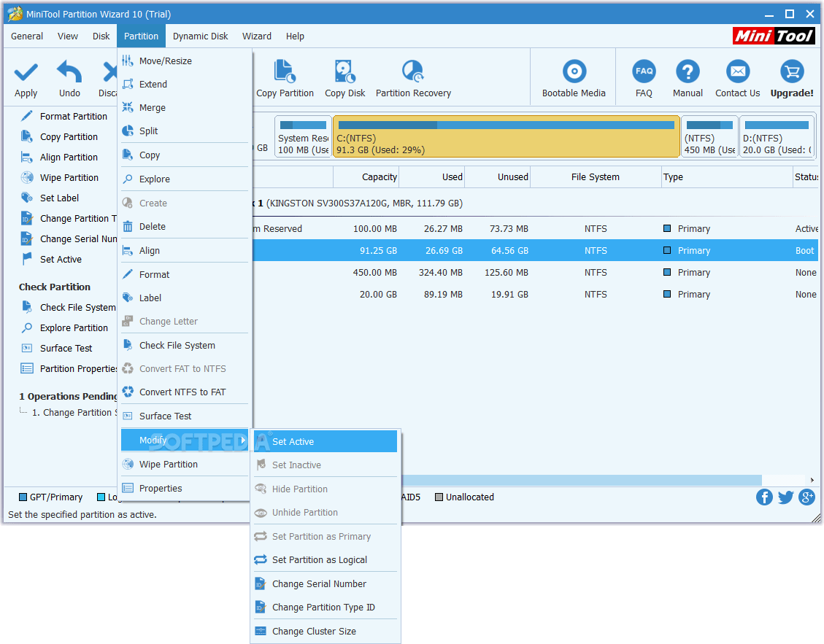Click Align Partition in the sidebar

click(59, 157)
